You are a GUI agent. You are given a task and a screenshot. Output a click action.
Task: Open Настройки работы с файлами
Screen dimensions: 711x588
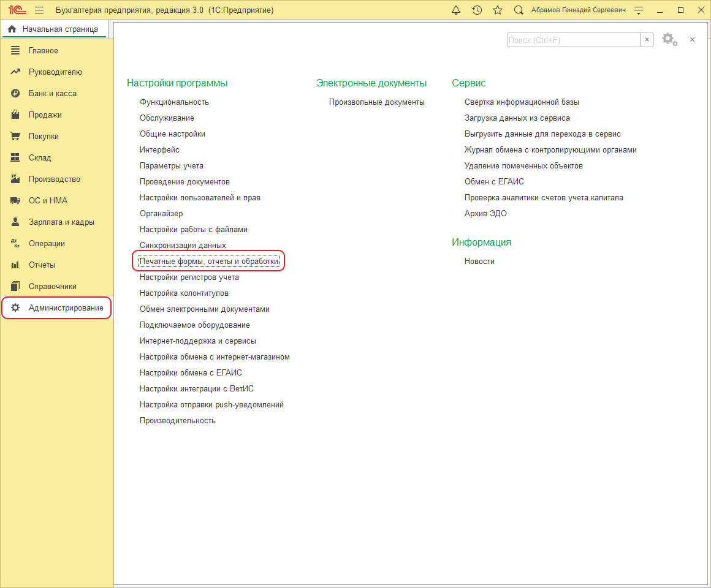[194, 229]
